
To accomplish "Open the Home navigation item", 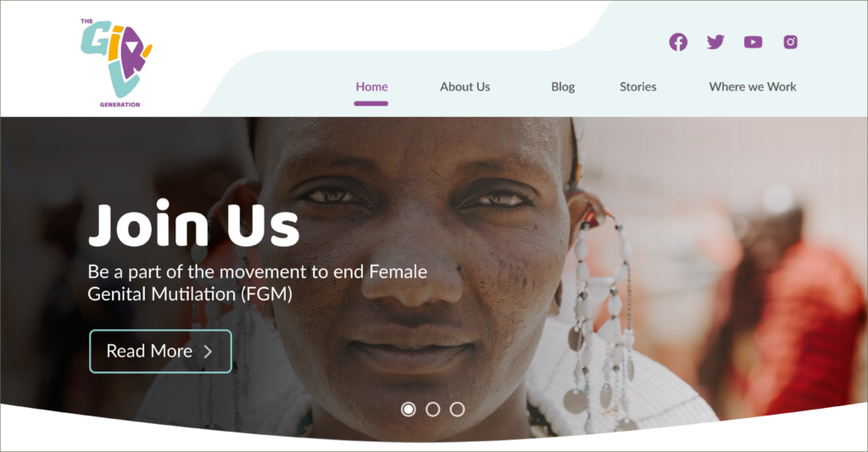I will 371,87.
